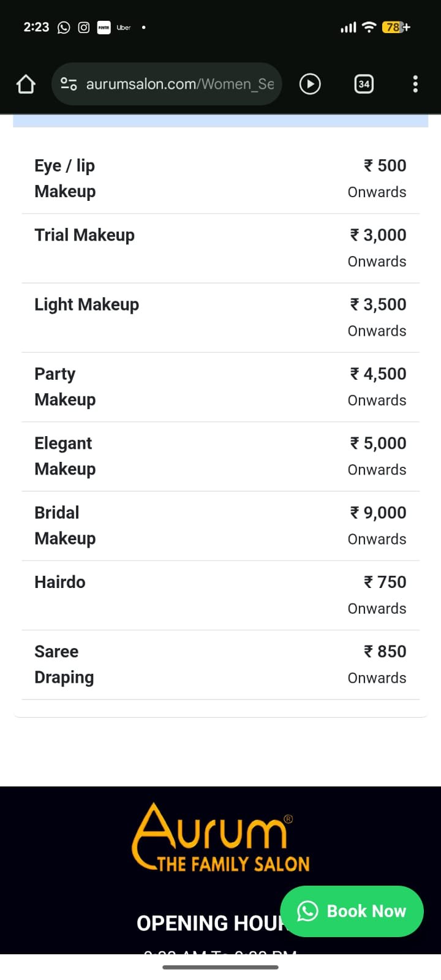Open browser three-dot overflow menu

pyautogui.click(x=415, y=84)
